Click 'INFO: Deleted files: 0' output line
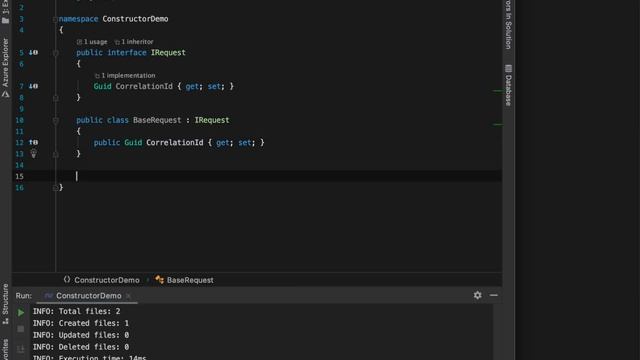This screenshot has width=640, height=360. (x=81, y=347)
